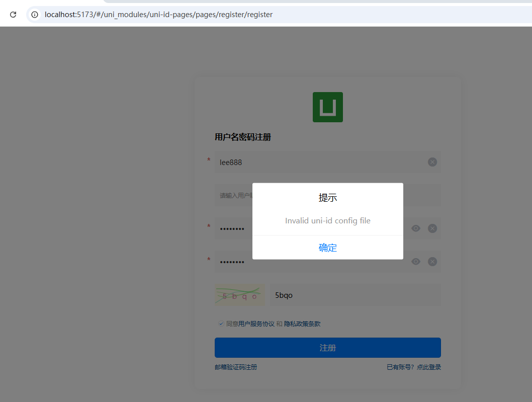
Task: Open the 隐私政策条款 link
Action: point(302,324)
